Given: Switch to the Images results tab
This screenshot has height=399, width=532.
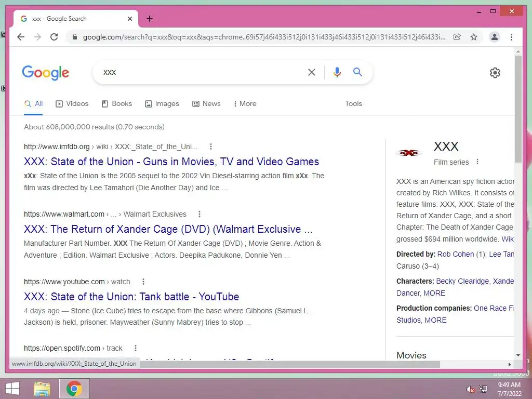Looking at the screenshot, I should [162, 103].
